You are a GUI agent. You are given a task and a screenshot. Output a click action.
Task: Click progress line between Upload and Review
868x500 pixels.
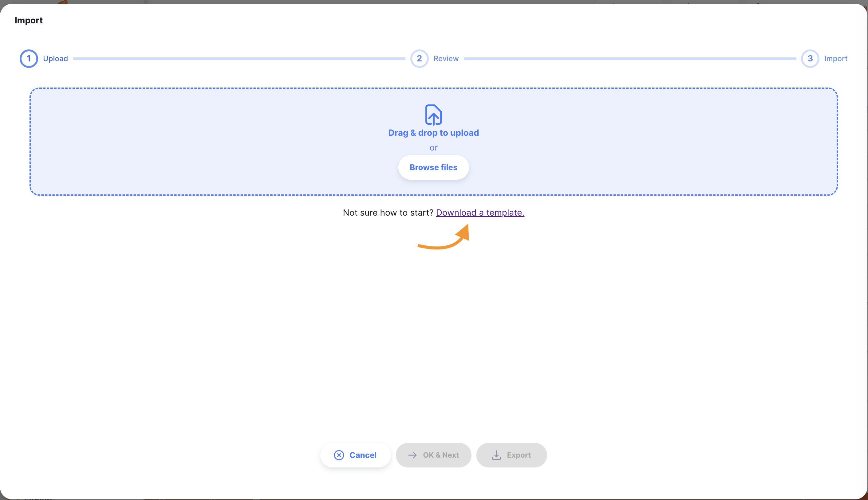point(239,59)
